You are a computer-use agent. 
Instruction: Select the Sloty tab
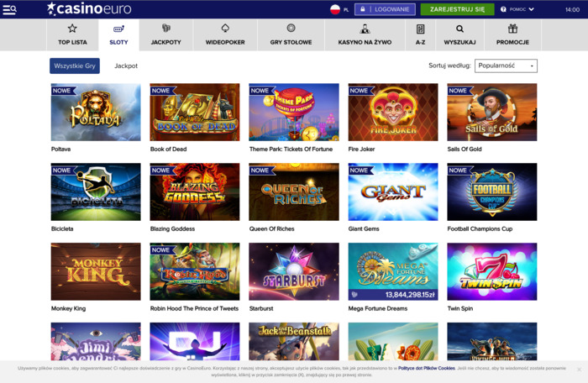point(118,34)
